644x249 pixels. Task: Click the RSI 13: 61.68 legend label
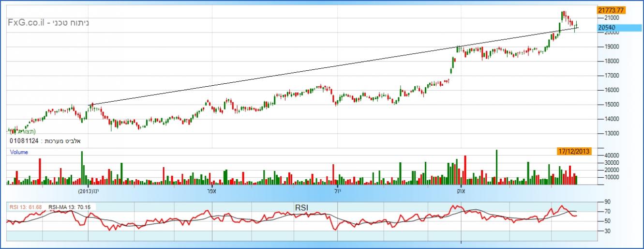click(27, 207)
